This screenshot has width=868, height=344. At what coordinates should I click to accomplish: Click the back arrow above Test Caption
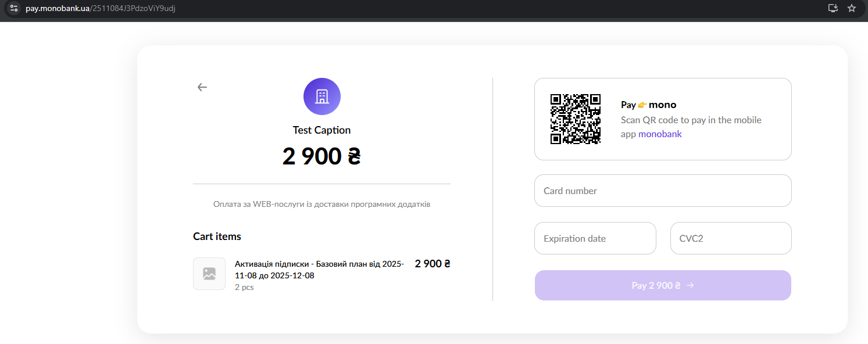[202, 87]
